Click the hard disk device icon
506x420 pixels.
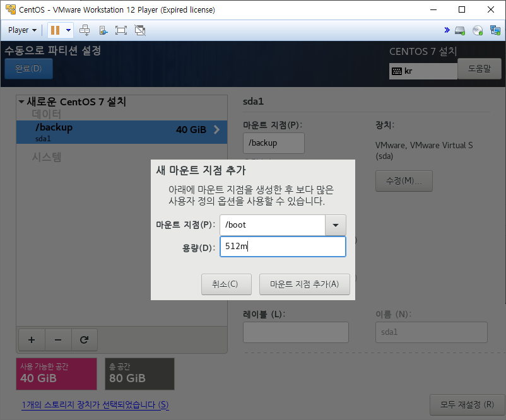pos(460,30)
